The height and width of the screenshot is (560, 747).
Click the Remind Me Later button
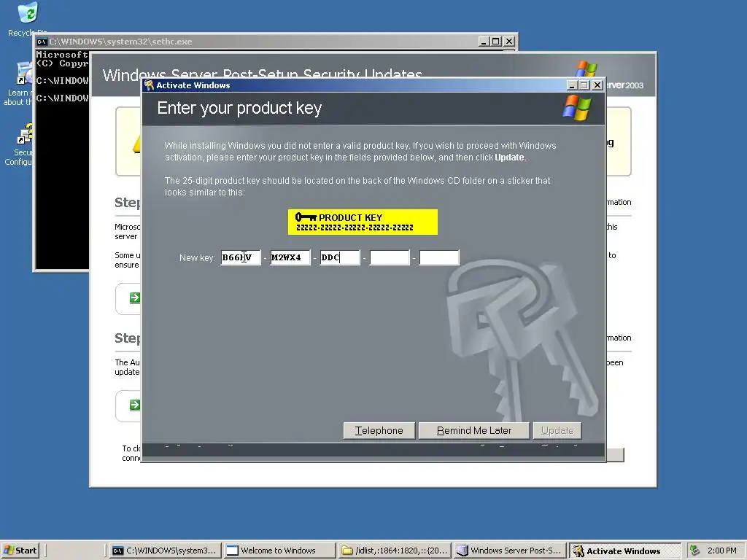point(473,430)
